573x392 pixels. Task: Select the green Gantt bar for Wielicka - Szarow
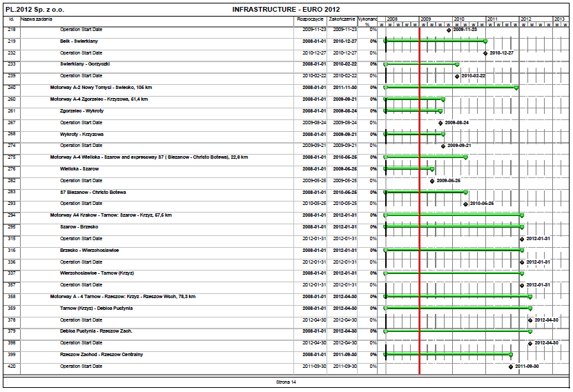(x=409, y=169)
